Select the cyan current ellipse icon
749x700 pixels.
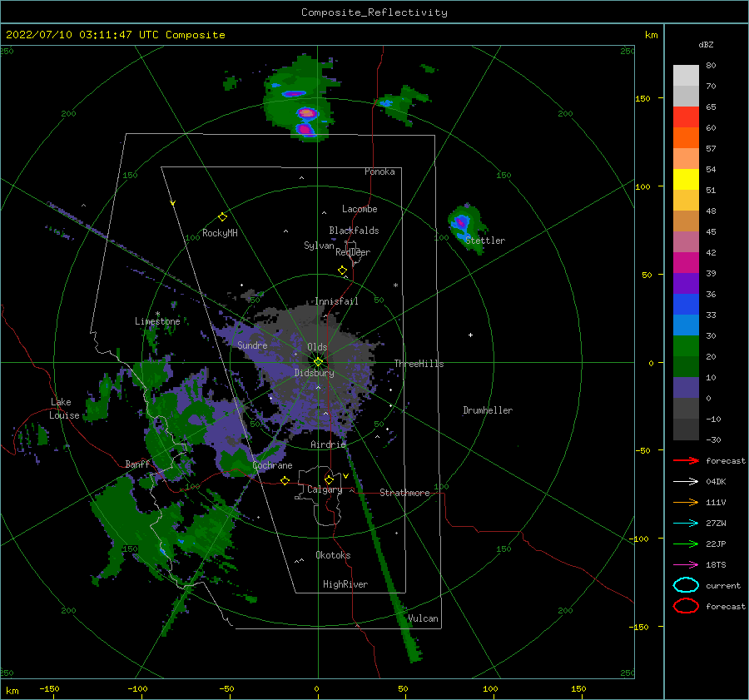coord(686,585)
